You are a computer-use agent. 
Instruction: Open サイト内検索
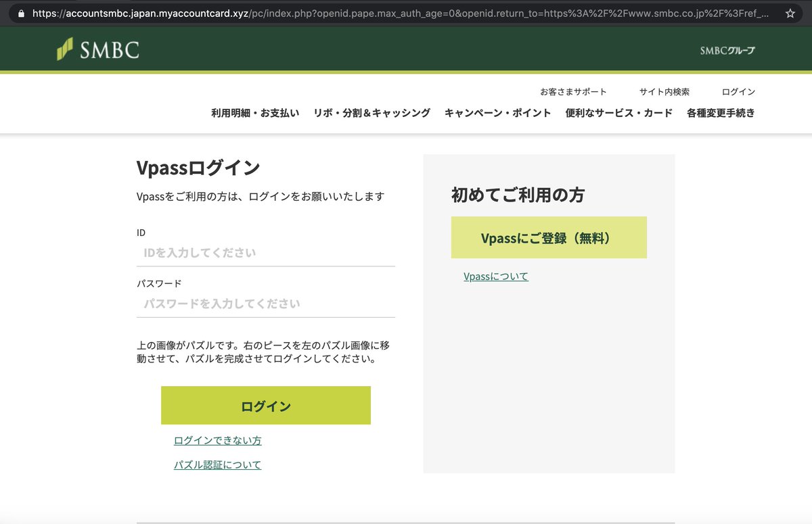click(664, 91)
